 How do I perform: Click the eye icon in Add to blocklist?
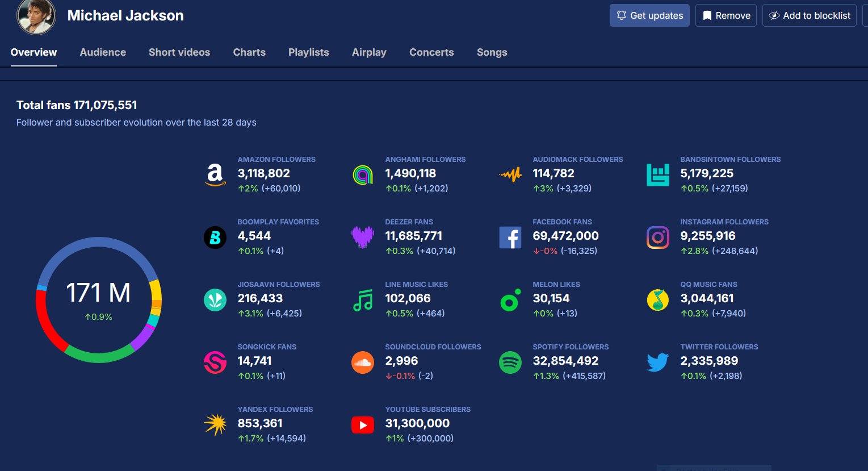coord(774,15)
